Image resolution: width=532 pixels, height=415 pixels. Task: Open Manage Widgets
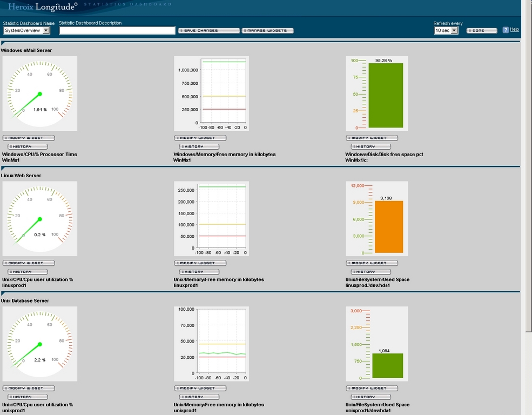point(268,31)
